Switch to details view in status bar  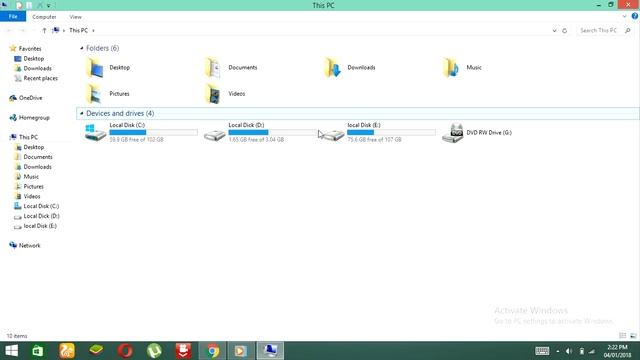[622, 336]
